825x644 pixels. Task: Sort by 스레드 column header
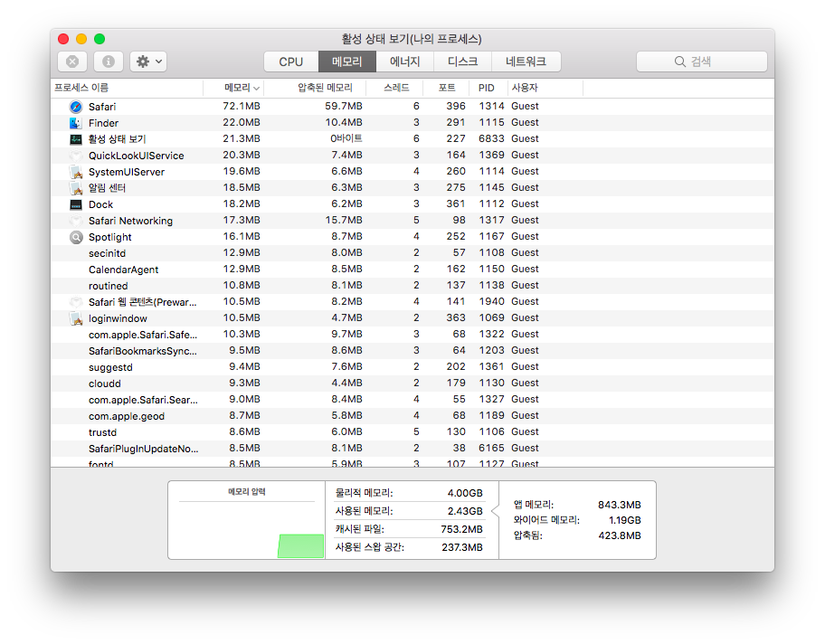click(x=395, y=88)
